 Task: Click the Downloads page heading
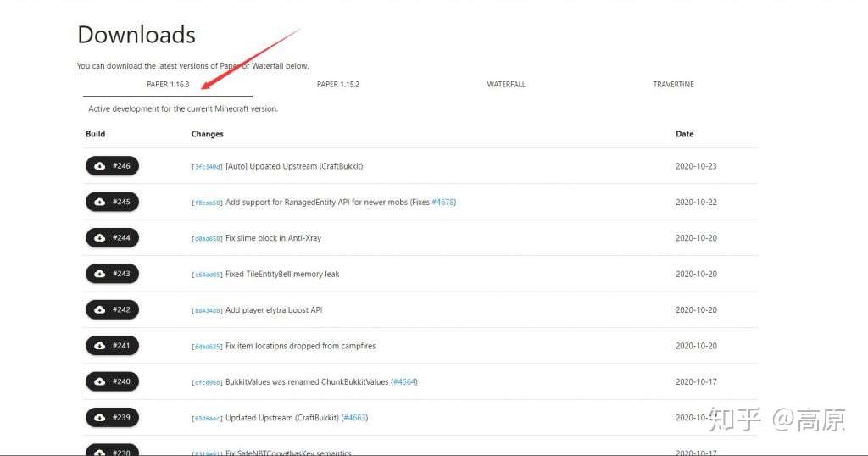(136, 35)
